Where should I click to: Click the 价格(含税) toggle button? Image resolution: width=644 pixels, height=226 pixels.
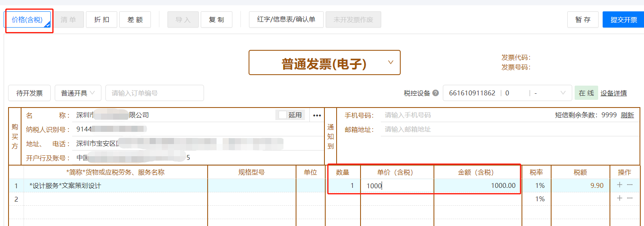click(27, 19)
